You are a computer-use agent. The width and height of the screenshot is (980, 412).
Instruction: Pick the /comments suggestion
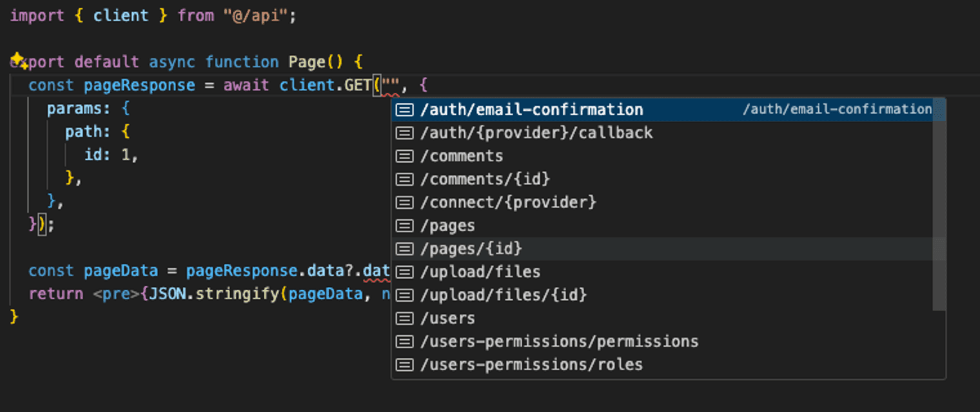pos(663,156)
